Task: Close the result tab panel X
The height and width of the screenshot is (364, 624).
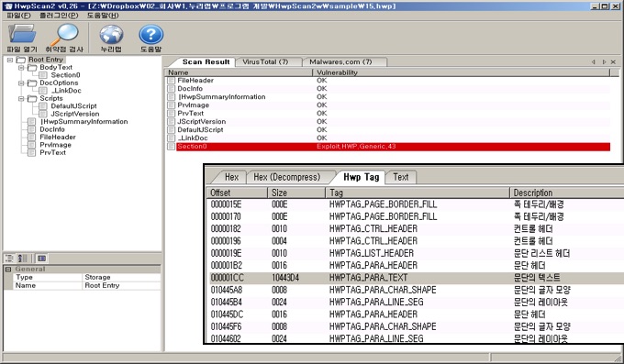Action: [613, 62]
